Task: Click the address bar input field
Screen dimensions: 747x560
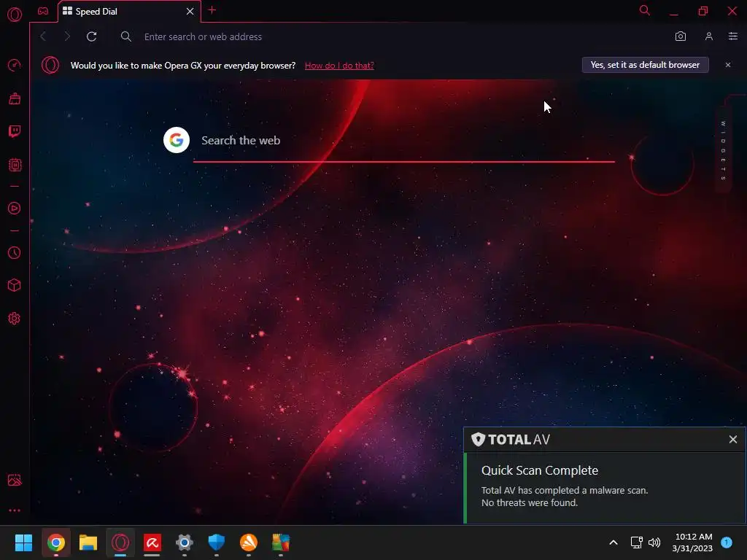Action: [x=395, y=36]
